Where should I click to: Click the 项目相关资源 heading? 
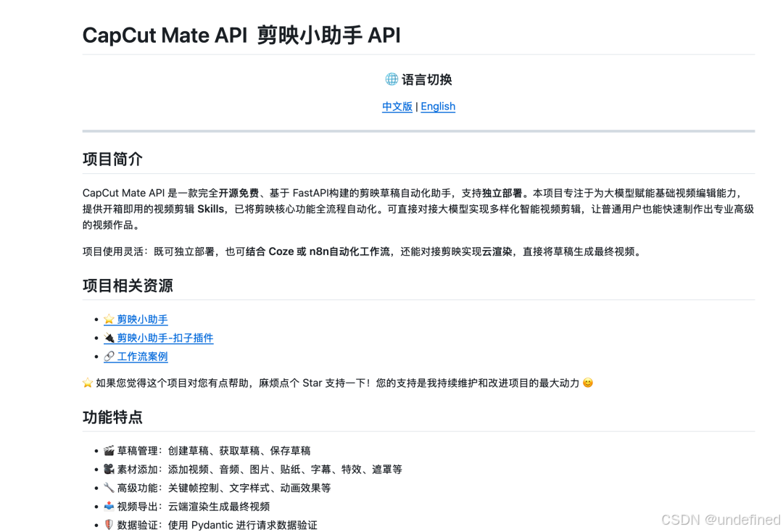click(x=128, y=286)
